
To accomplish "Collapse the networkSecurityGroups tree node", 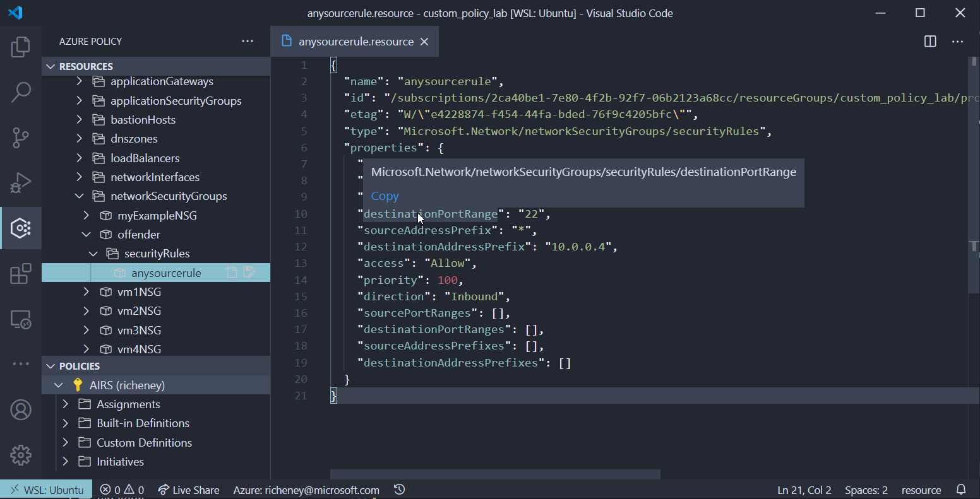I will point(79,196).
